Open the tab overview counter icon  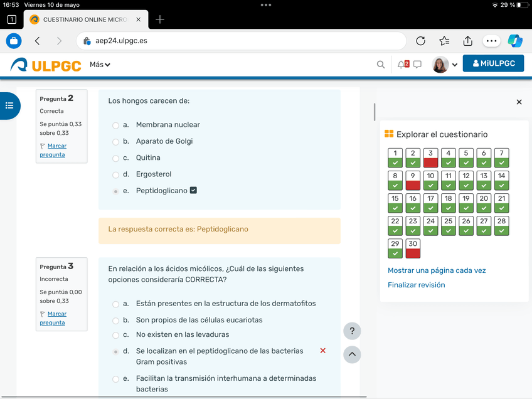tap(11, 19)
